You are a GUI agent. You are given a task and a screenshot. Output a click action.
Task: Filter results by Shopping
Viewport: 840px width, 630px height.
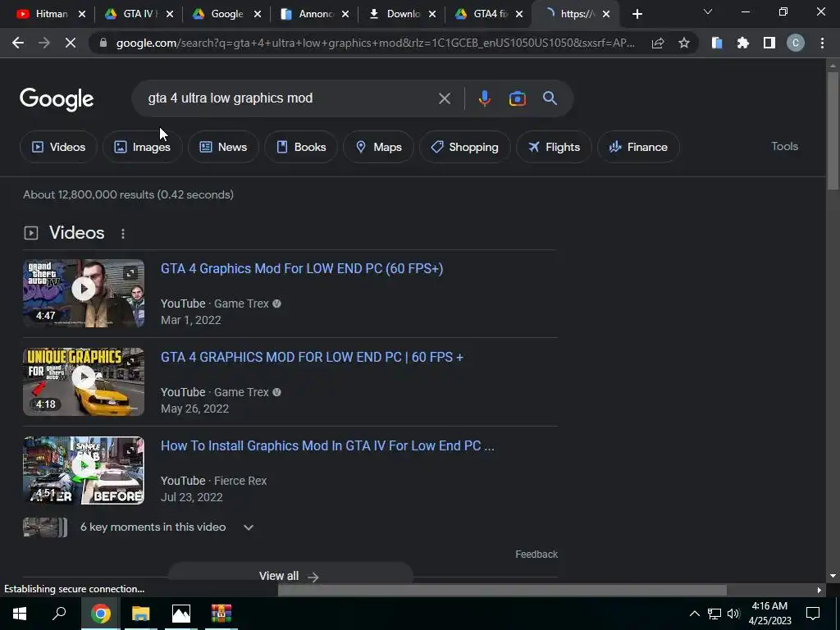point(465,147)
